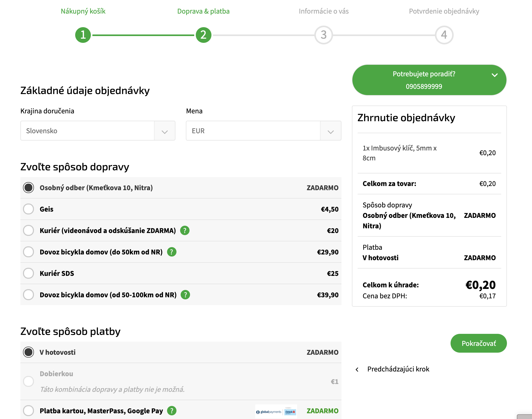Click step 1 circle in progress bar
532x419 pixels.
(83, 35)
